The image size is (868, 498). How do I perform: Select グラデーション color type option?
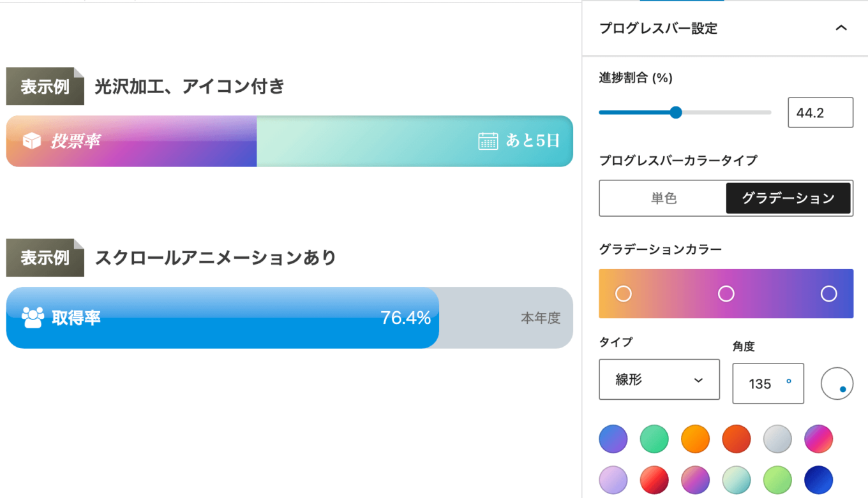[x=788, y=198]
